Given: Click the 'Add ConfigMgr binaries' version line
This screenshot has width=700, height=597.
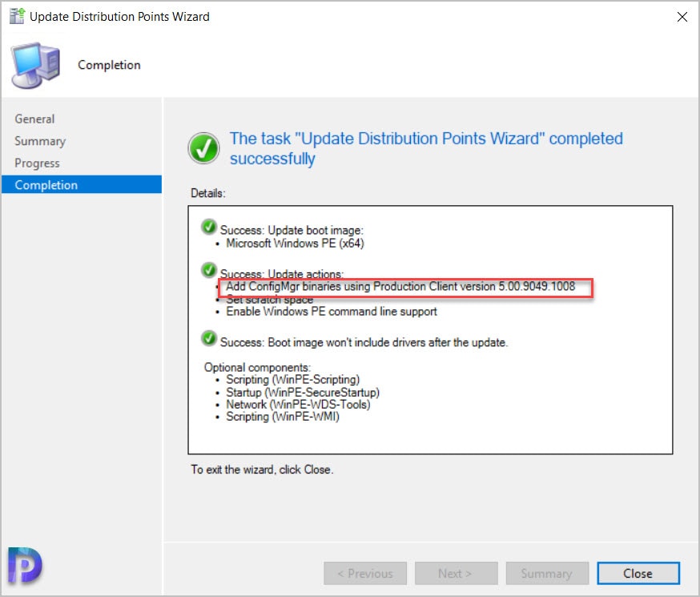Looking at the screenshot, I should click(400, 286).
